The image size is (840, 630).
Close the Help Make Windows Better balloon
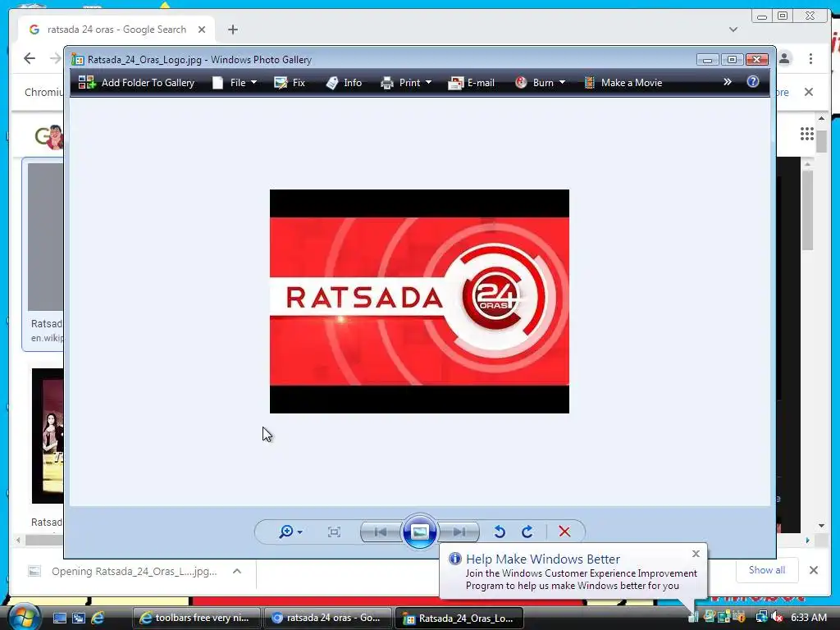(x=696, y=554)
